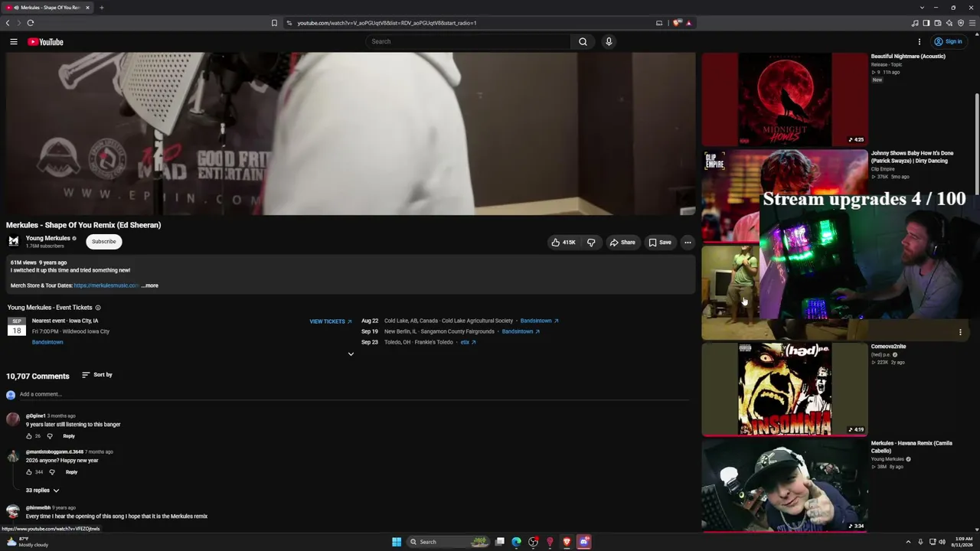Open the tab search dropdown arrow
The width and height of the screenshot is (980, 551).
pos(922,8)
